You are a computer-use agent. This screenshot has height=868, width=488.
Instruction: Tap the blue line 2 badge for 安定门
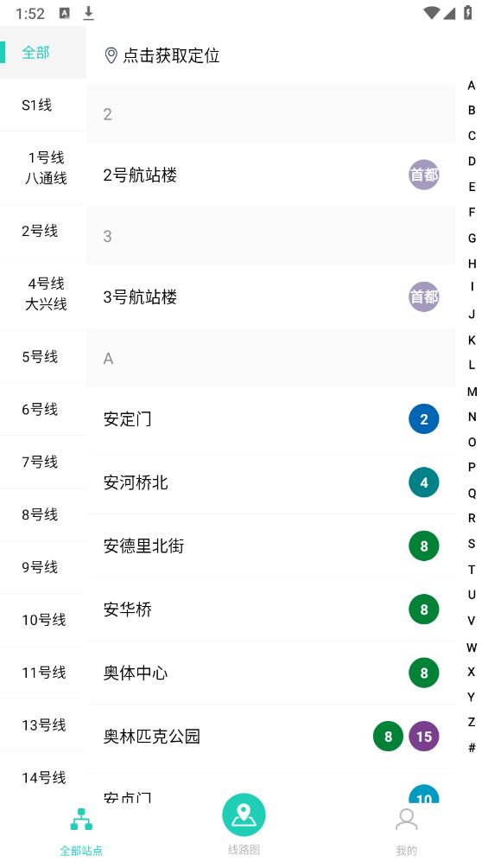coord(424,419)
